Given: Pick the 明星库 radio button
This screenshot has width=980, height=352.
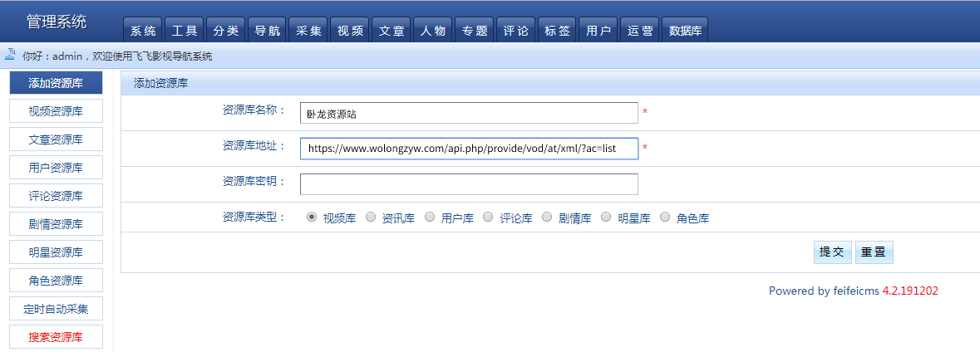Looking at the screenshot, I should (606, 218).
